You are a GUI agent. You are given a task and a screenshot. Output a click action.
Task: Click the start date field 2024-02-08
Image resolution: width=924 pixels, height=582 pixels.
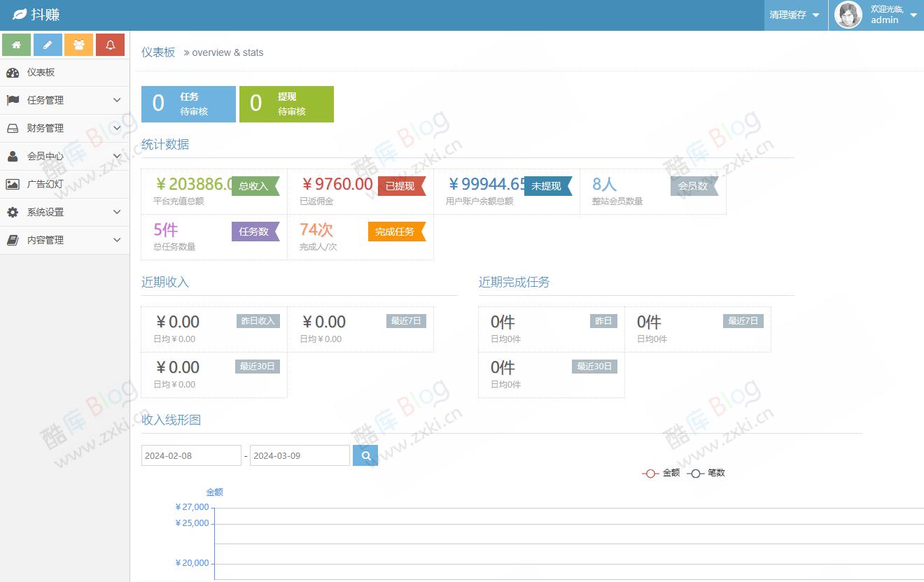[191, 455]
